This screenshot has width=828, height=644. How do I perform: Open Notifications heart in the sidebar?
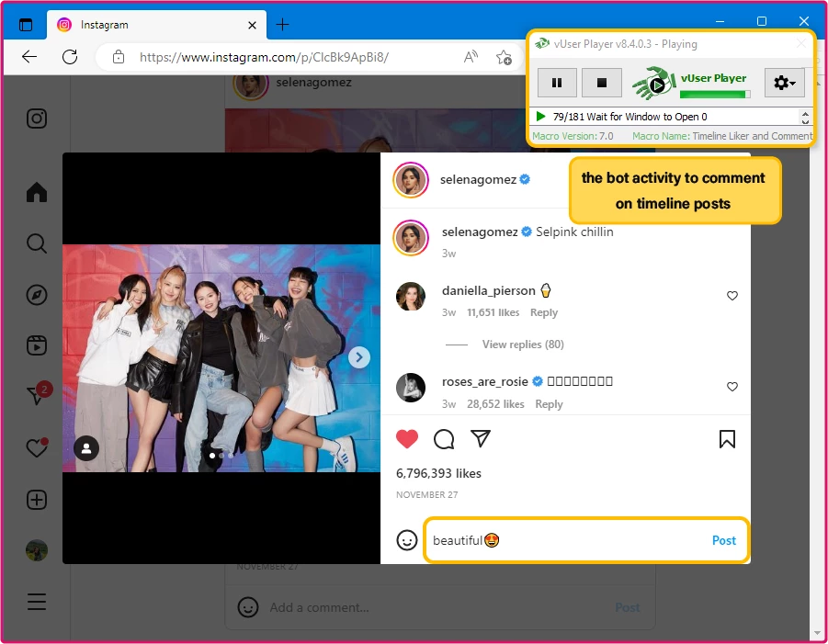pyautogui.click(x=37, y=447)
